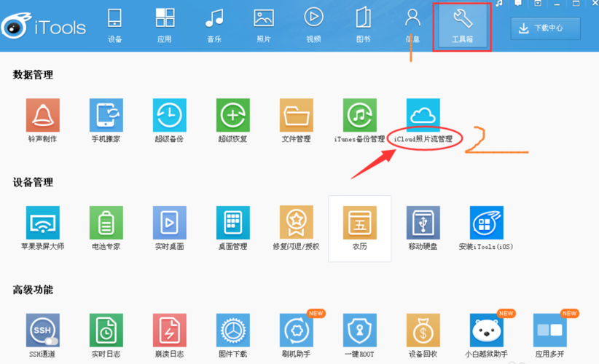The image size is (599, 364).
Task: Open the 下载中心 download center
Action: (x=546, y=28)
